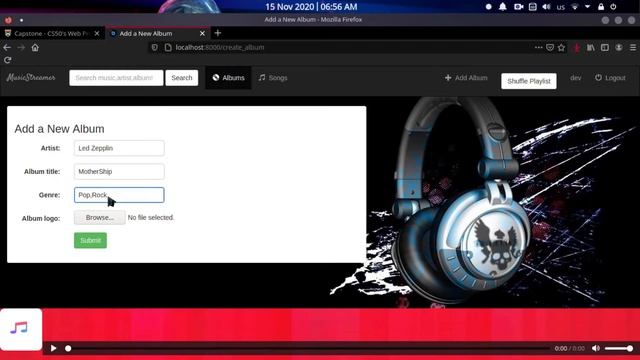This screenshot has width=640, height=360.
Task: Click the browser forward arrow
Action: [x=21, y=47]
